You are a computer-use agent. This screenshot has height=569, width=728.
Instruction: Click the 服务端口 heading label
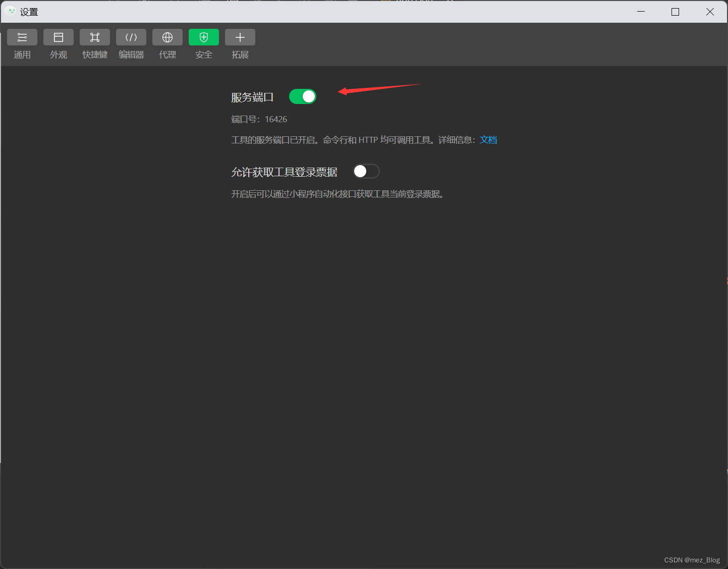coord(252,97)
